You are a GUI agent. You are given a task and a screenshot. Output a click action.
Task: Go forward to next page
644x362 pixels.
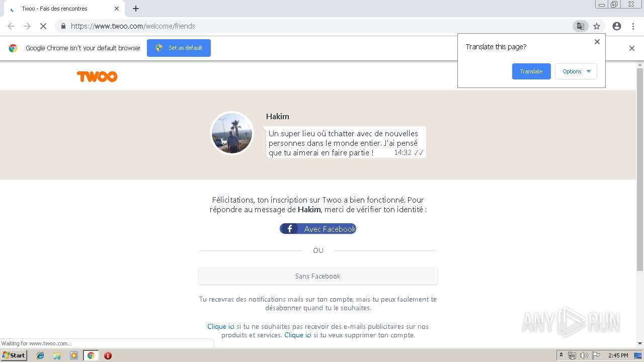point(27,26)
